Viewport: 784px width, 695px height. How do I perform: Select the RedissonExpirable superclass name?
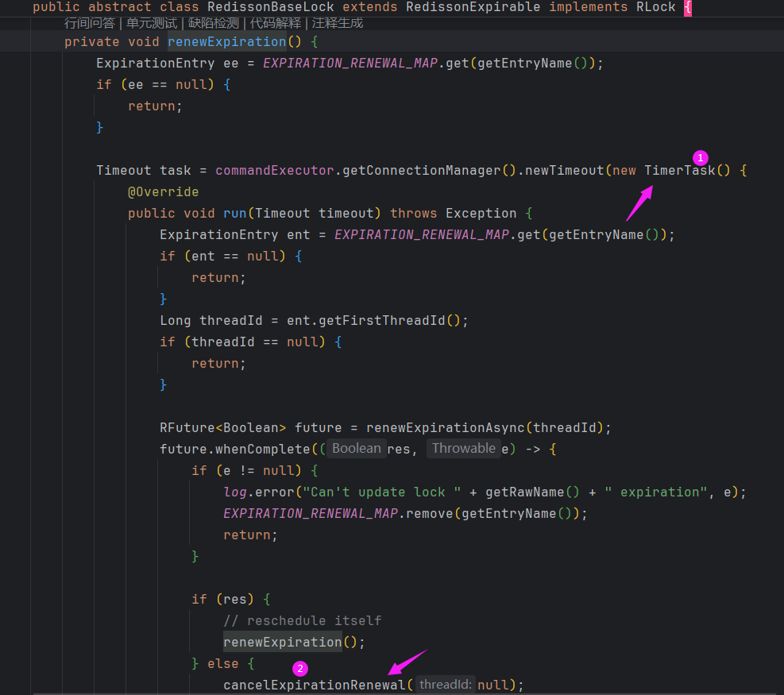pos(473,7)
